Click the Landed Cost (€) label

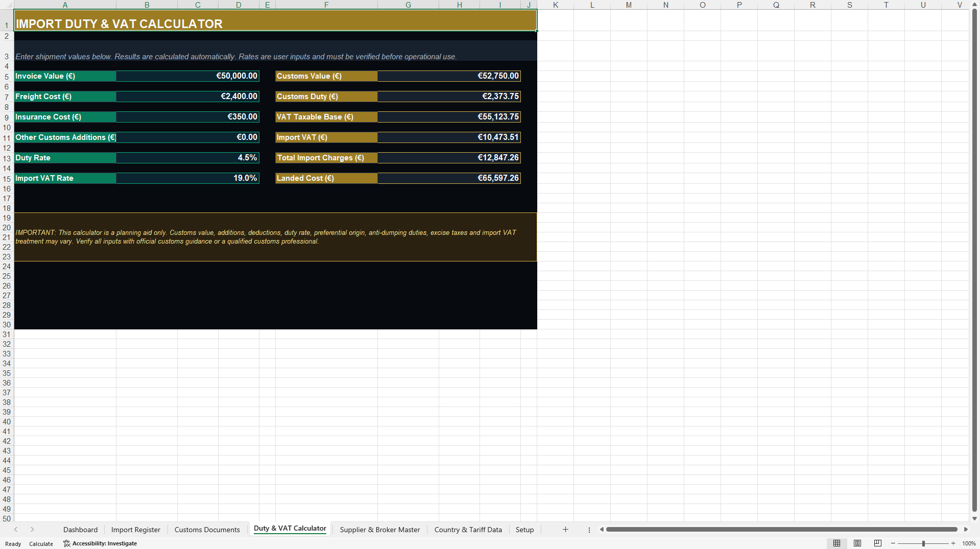pos(326,178)
